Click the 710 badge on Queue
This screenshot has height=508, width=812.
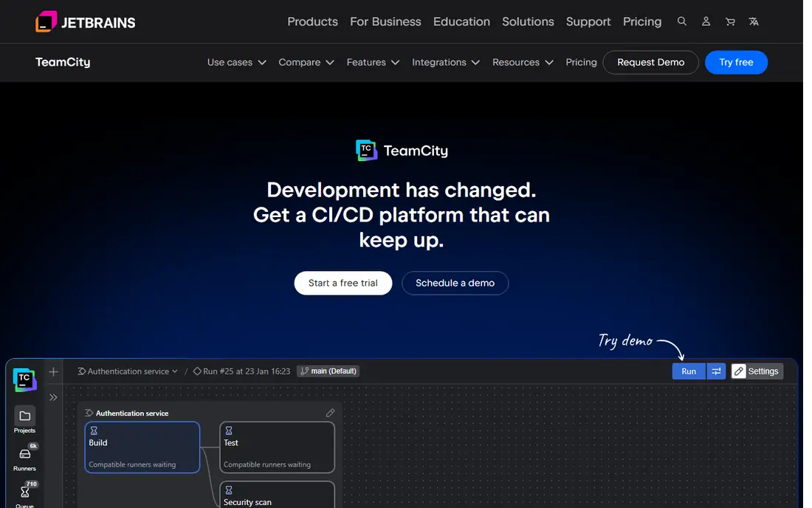32,484
